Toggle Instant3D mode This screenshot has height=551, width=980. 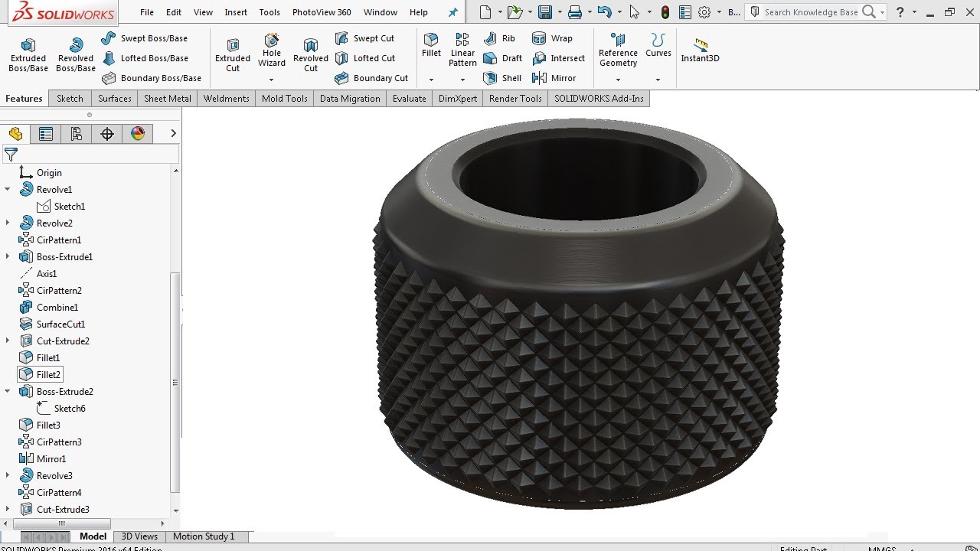coord(701,50)
